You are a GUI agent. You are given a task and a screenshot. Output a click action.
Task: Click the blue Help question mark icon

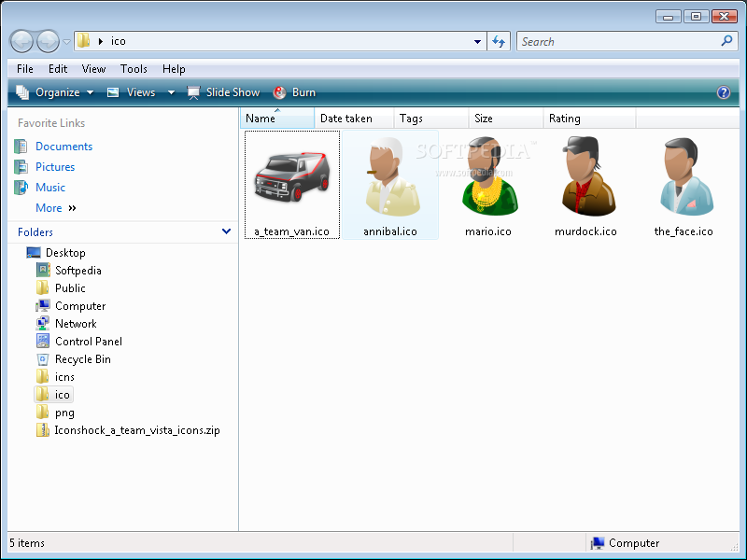click(x=723, y=92)
